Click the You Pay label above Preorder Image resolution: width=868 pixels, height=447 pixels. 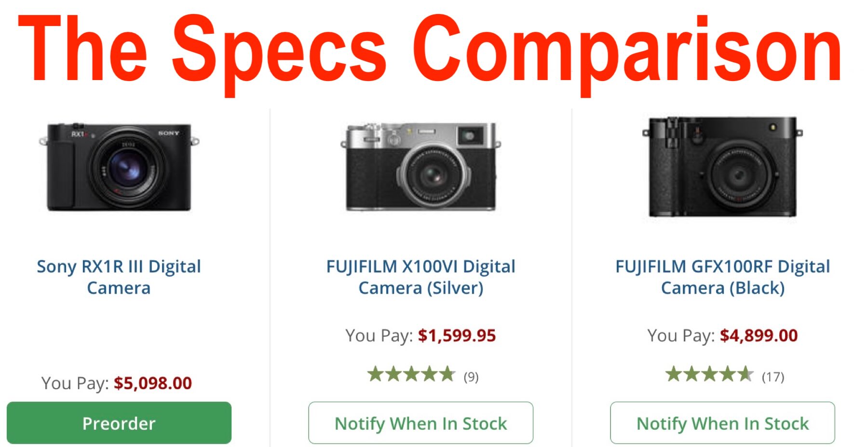coord(75,383)
